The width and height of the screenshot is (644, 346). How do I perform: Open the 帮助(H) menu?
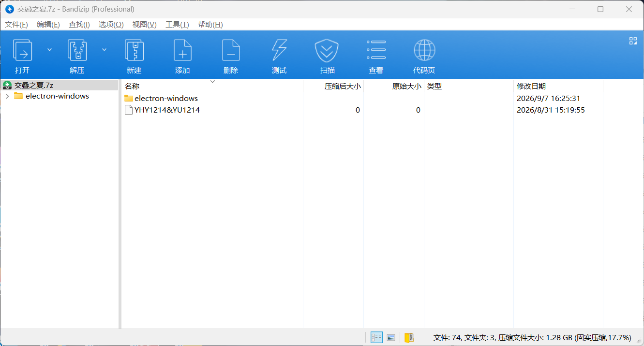210,25
